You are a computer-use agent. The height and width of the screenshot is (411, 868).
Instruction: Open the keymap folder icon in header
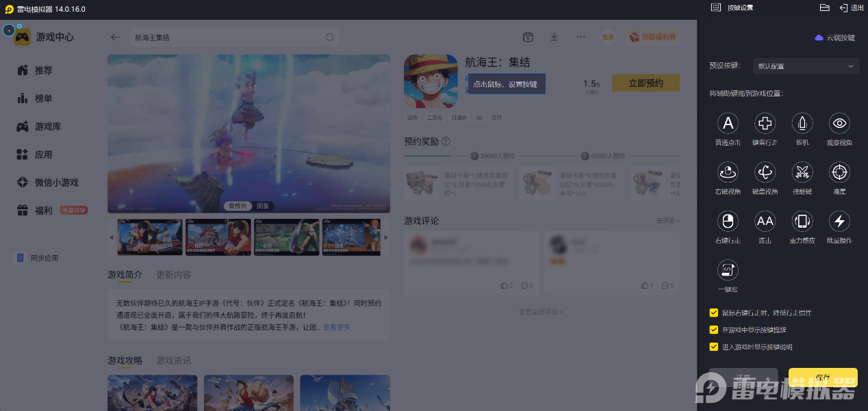coord(825,8)
